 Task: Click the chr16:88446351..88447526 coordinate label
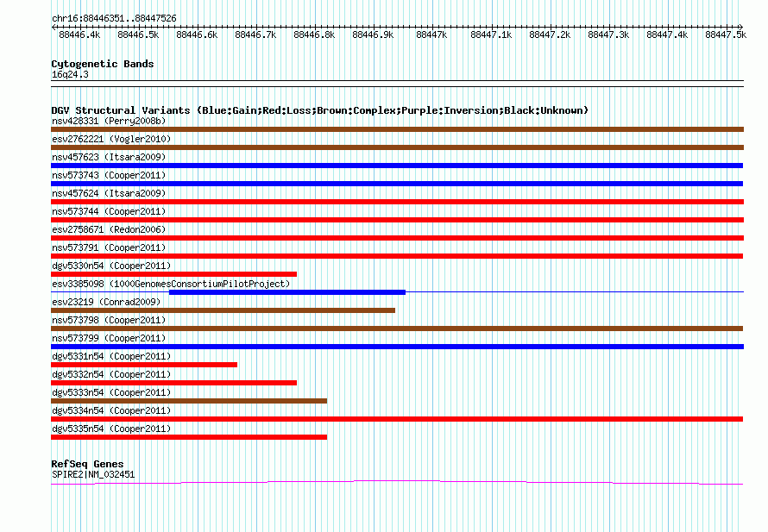coord(114,18)
